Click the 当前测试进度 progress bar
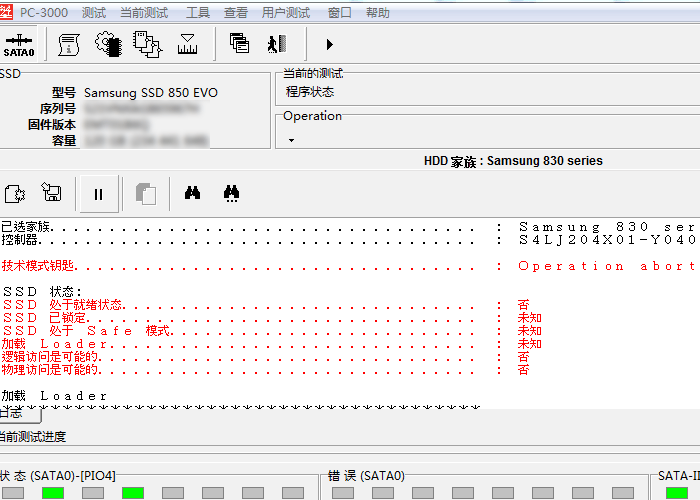This screenshot has width=700, height=500. click(350, 450)
